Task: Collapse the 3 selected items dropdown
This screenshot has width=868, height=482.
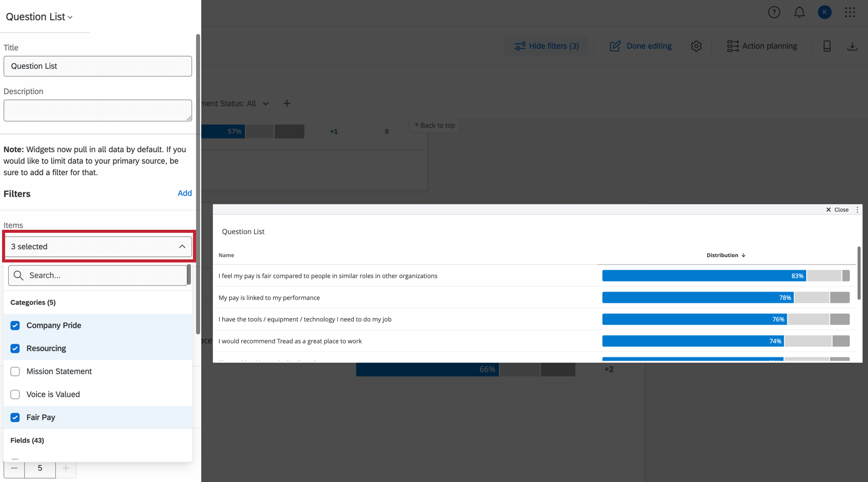Action: tap(182, 247)
